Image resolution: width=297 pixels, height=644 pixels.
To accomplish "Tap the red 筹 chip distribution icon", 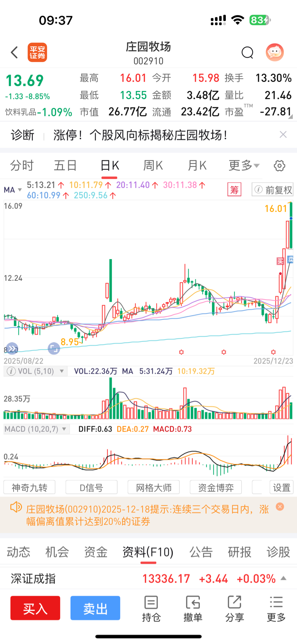I will pos(234,190).
